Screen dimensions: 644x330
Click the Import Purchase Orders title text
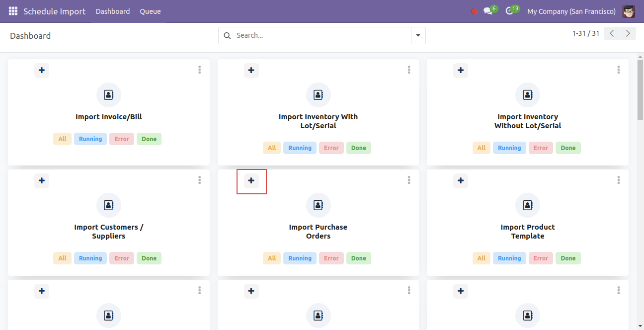(x=318, y=232)
